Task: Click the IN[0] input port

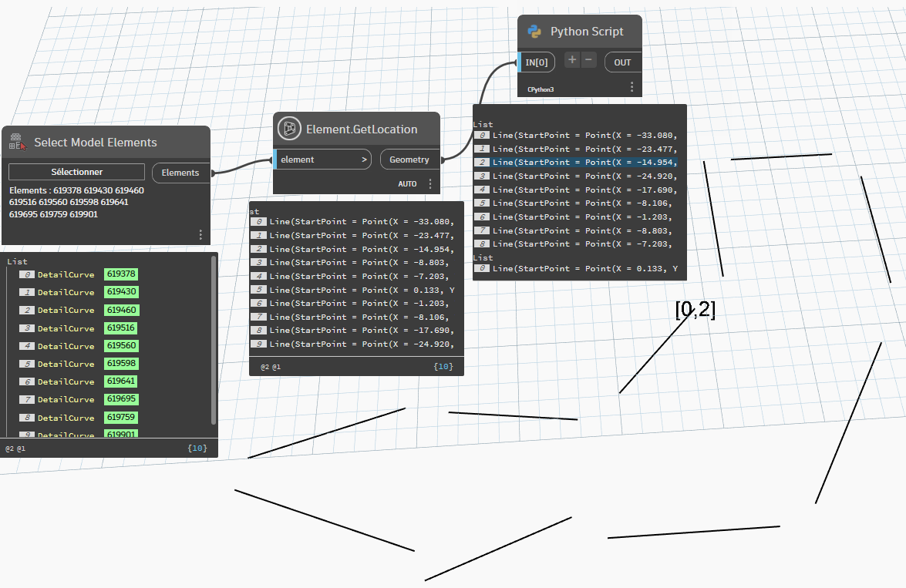Action: (x=537, y=62)
